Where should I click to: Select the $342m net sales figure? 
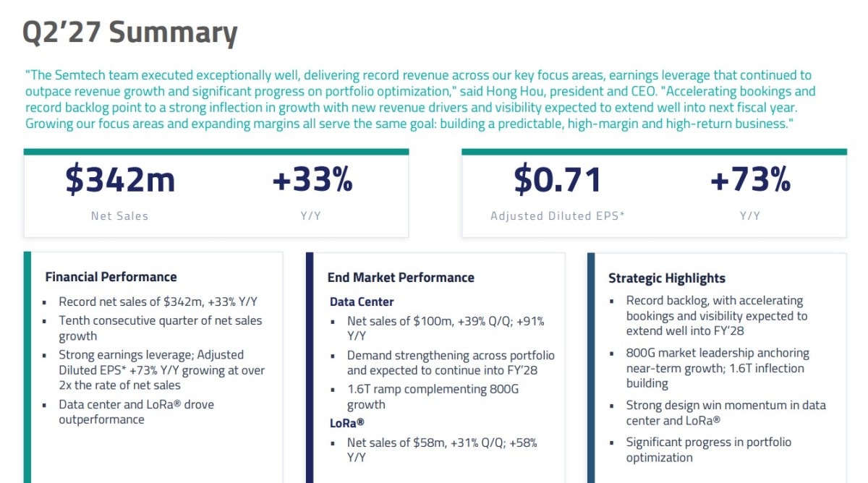coord(120,179)
